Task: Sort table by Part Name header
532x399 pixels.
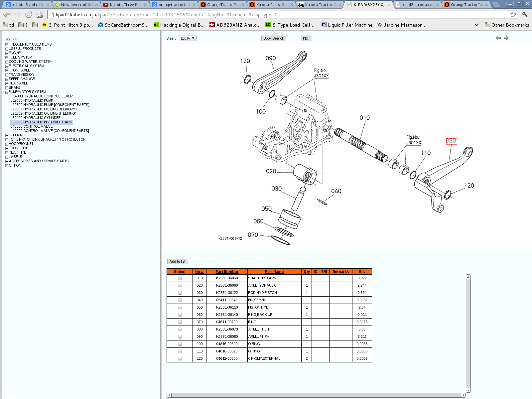Action: pyautogui.click(x=274, y=272)
